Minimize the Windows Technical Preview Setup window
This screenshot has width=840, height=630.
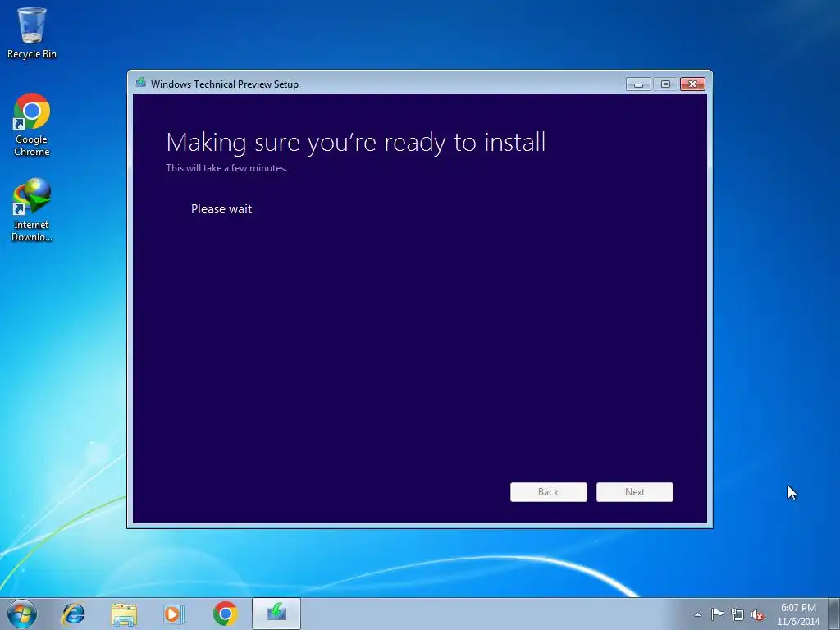[638, 84]
